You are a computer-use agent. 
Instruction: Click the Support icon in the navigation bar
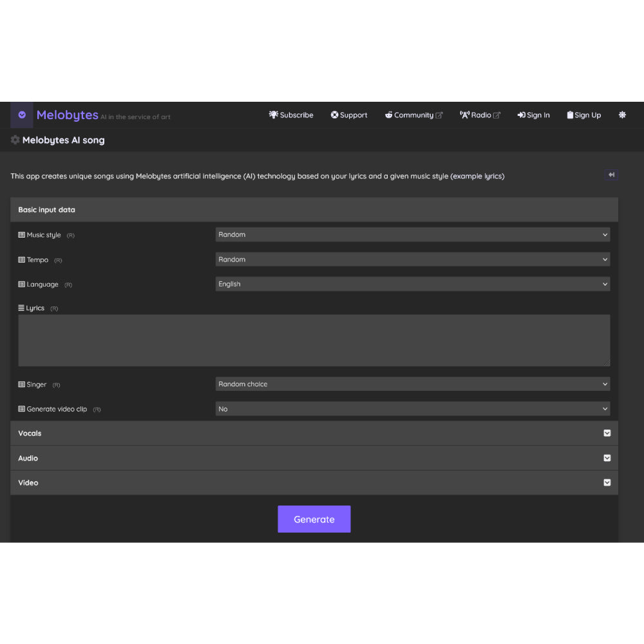tap(334, 115)
